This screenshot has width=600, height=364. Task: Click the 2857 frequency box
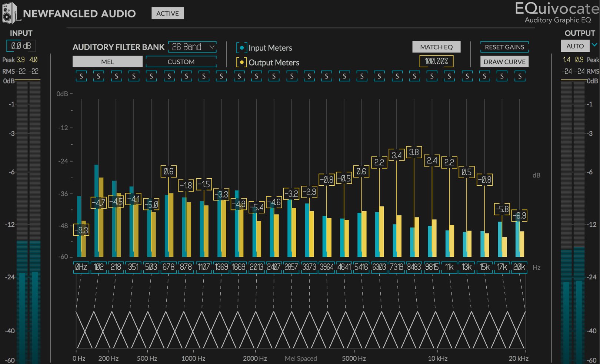coord(291,267)
